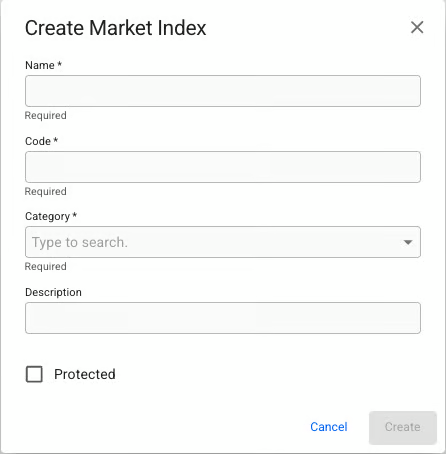Click the Required hint under Code

coord(46,191)
